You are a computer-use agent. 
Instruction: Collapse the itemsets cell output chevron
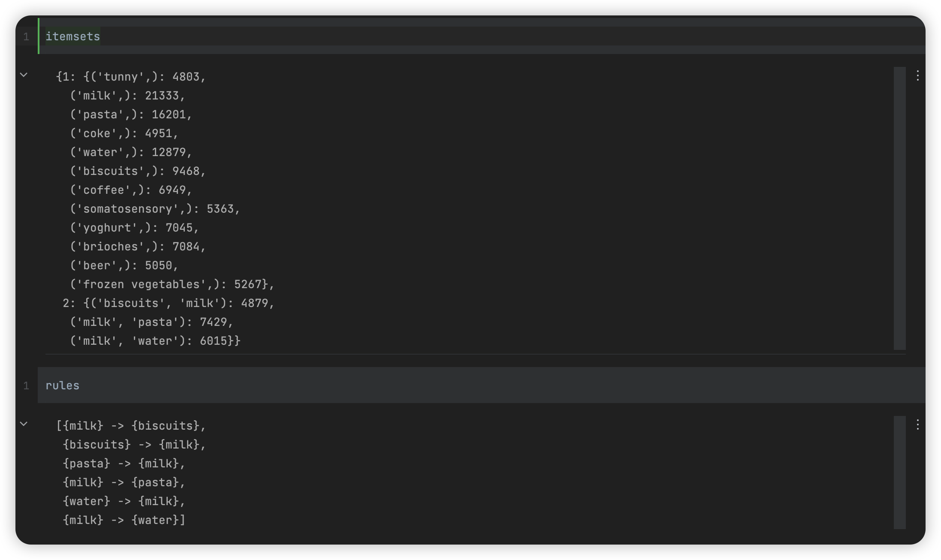point(24,75)
